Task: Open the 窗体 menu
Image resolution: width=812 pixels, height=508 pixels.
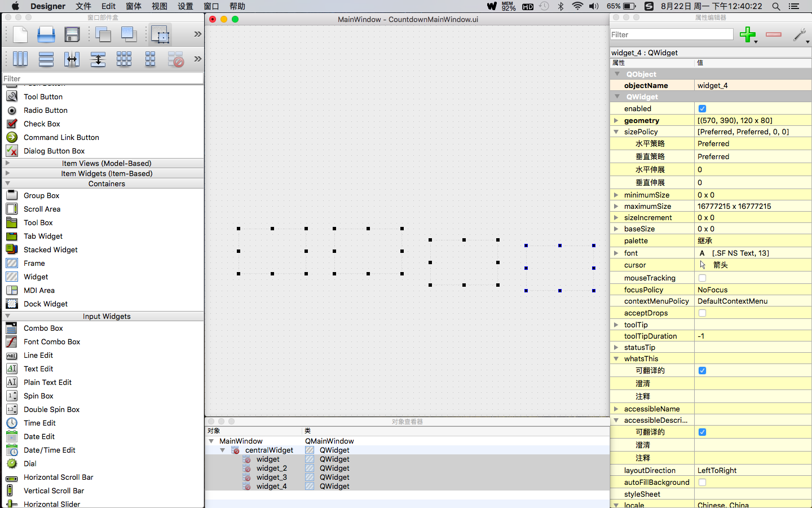Action: (x=134, y=6)
